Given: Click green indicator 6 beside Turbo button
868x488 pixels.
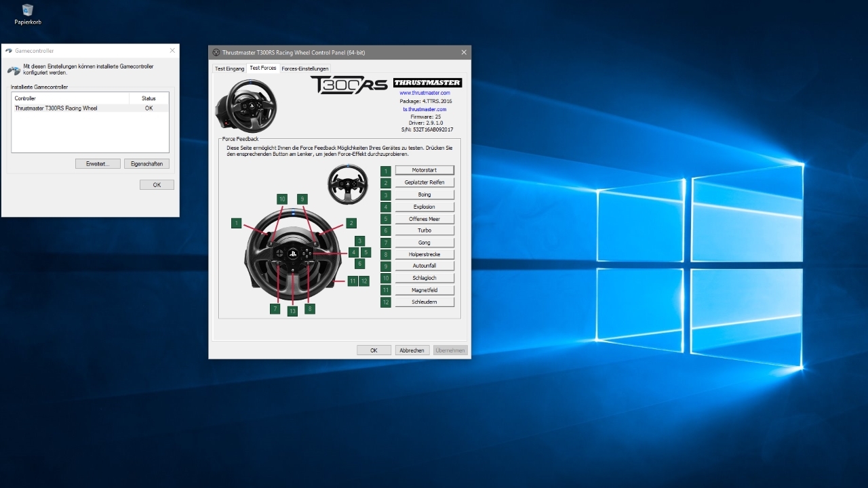Looking at the screenshot, I should point(386,231).
